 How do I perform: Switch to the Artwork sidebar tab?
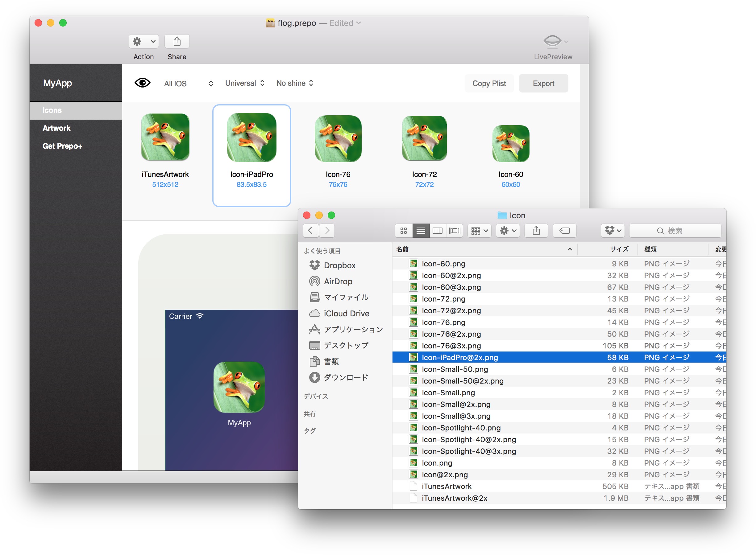(x=56, y=128)
